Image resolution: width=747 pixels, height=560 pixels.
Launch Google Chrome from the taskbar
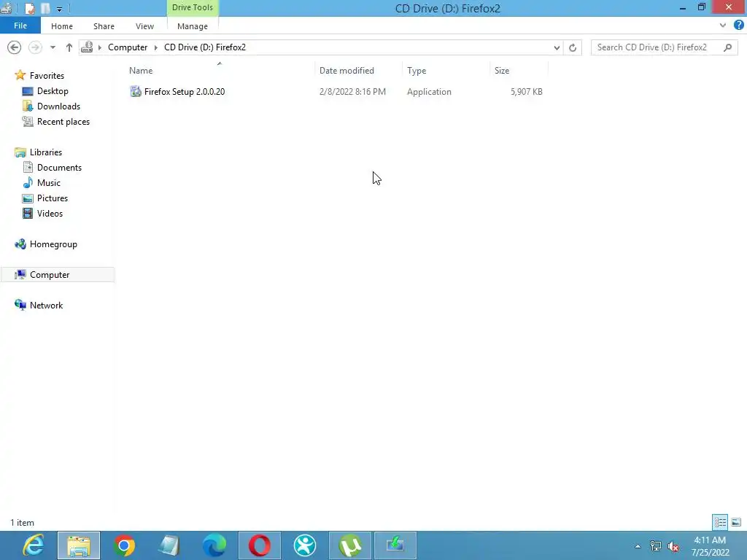(x=124, y=545)
